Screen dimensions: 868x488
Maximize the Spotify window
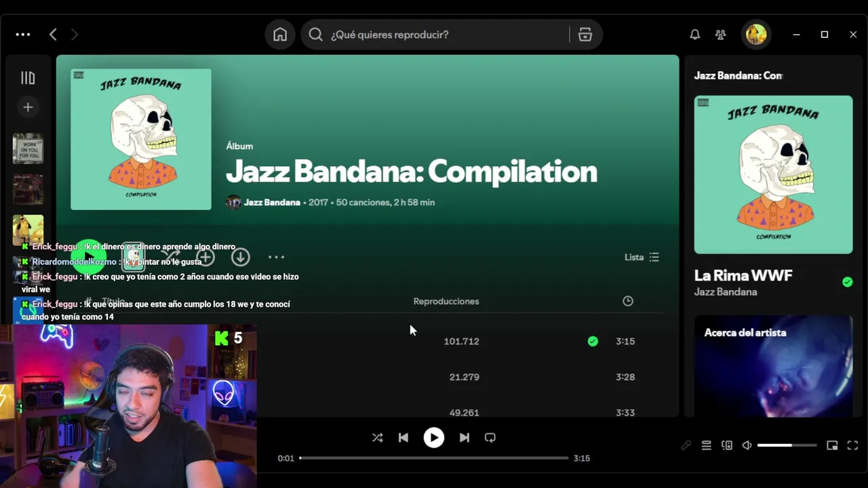825,35
